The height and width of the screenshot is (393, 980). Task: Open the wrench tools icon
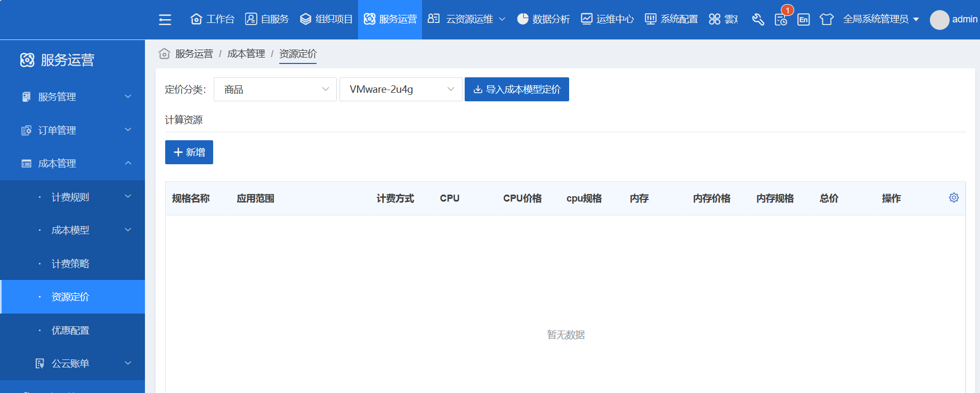[x=758, y=20]
